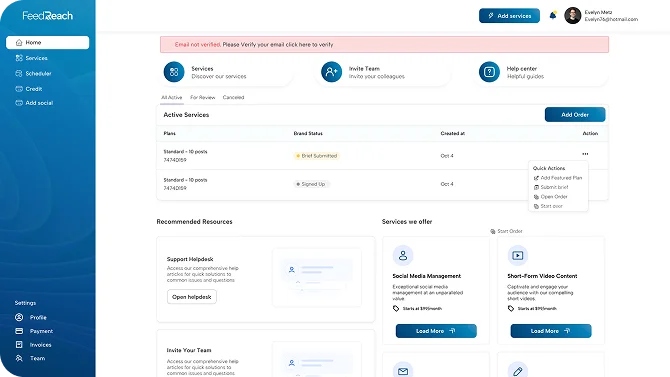
Task: Click the Services grid icon in sidebar
Action: (x=19, y=58)
